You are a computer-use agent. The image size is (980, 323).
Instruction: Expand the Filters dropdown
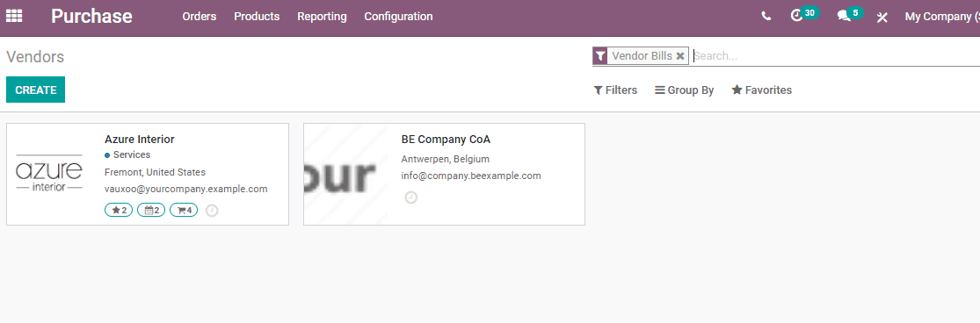point(615,90)
